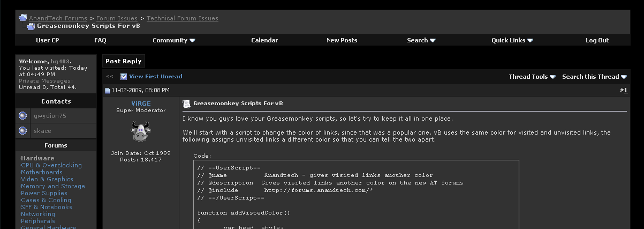View New Posts

[x=342, y=40]
